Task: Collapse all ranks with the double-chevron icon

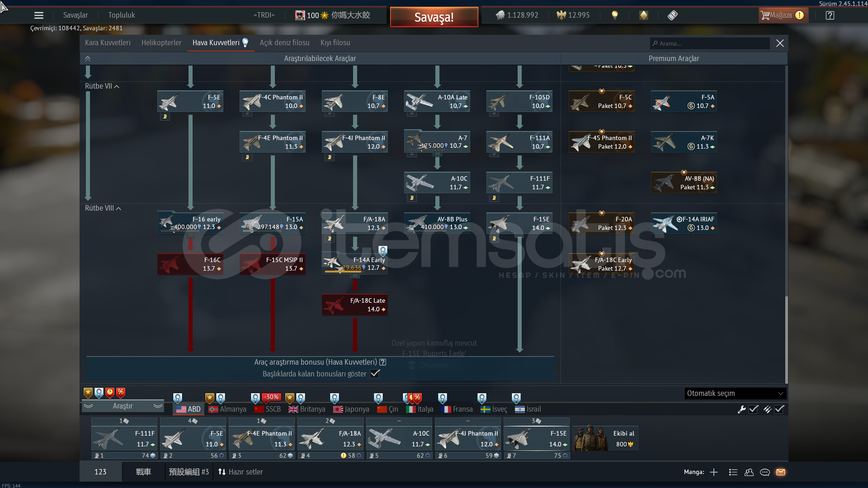Action: 88,59
